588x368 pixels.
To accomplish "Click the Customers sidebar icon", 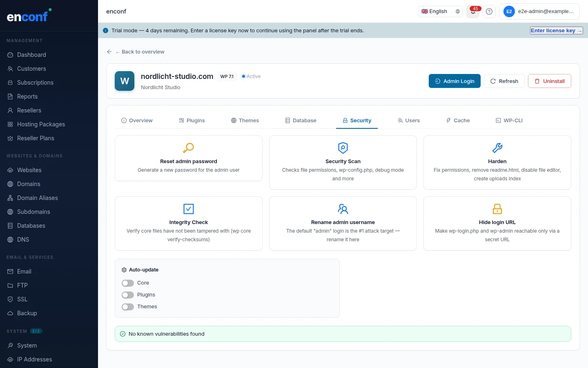I will click(x=10, y=69).
